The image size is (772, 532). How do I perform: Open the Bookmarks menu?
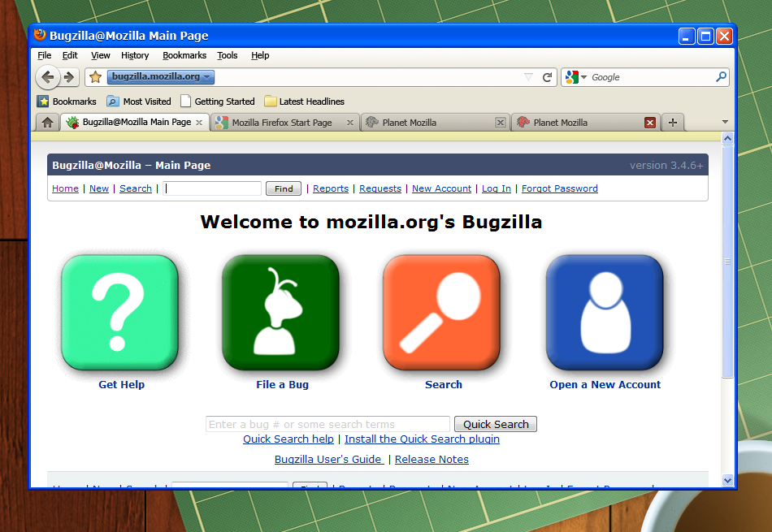click(x=184, y=55)
